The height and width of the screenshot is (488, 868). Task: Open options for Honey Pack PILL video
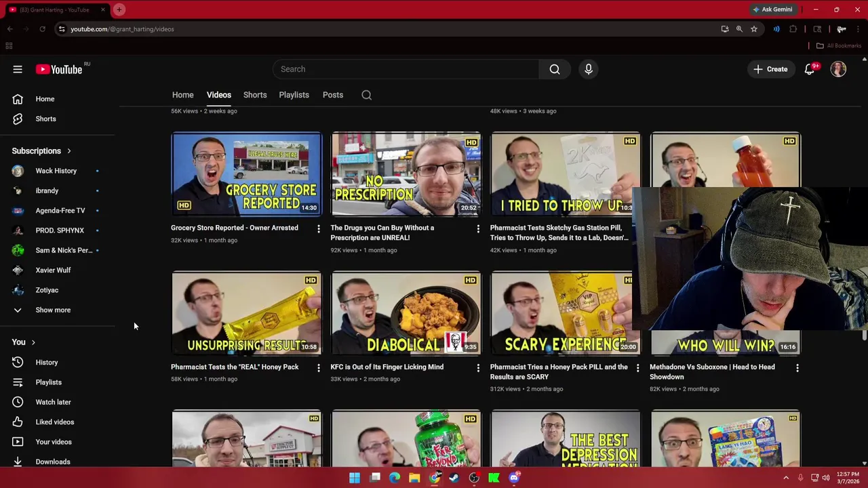pyautogui.click(x=637, y=368)
